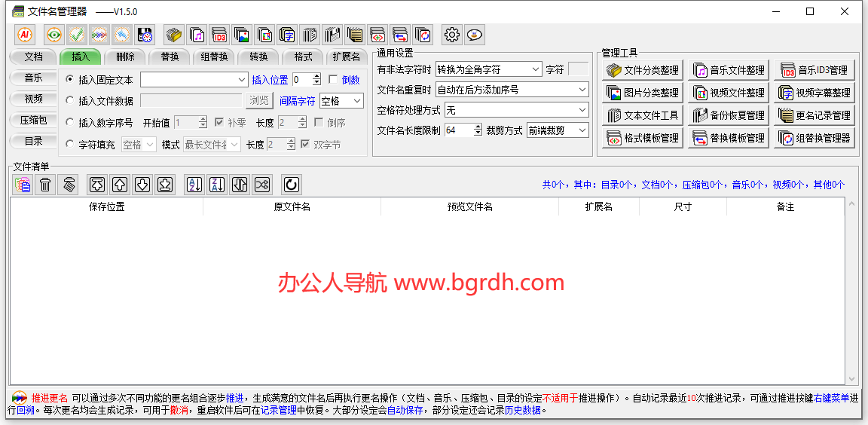Enable the 倒数 checkbox
The height and width of the screenshot is (425, 868).
(x=333, y=79)
